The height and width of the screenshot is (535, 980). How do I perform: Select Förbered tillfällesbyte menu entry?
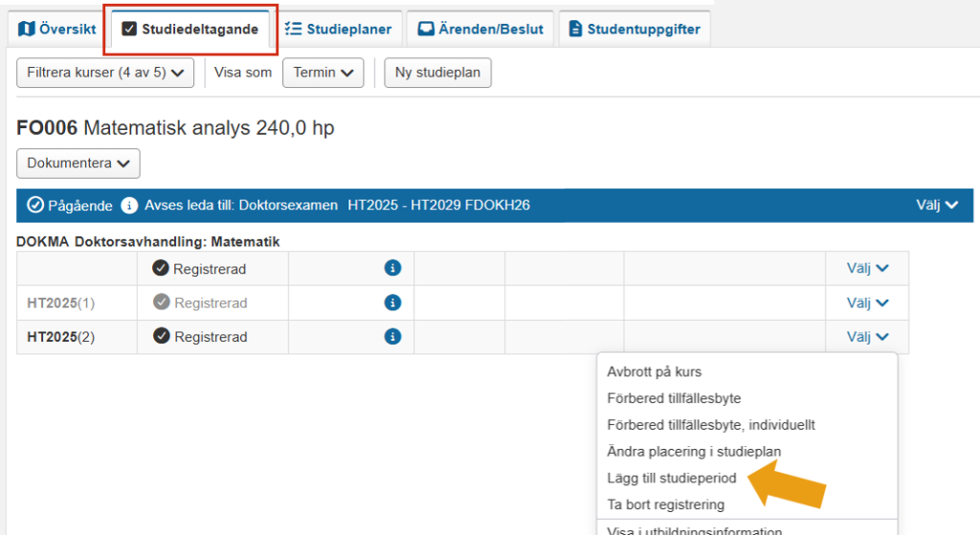pos(674,398)
